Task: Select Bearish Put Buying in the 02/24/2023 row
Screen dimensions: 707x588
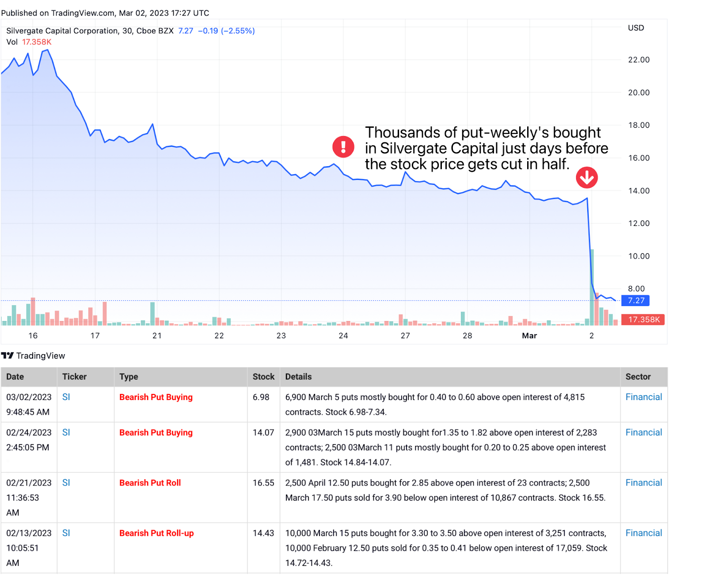Action: (x=156, y=432)
